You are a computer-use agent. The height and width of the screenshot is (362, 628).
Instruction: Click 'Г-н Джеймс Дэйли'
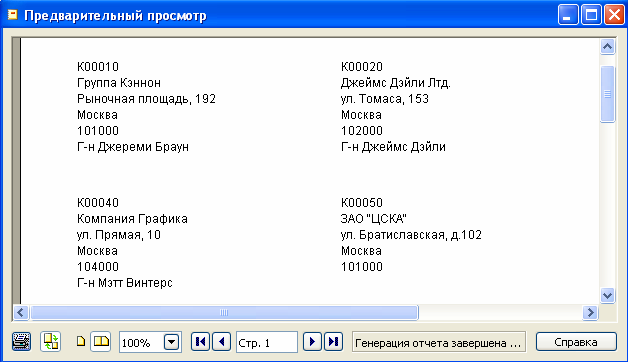(393, 147)
